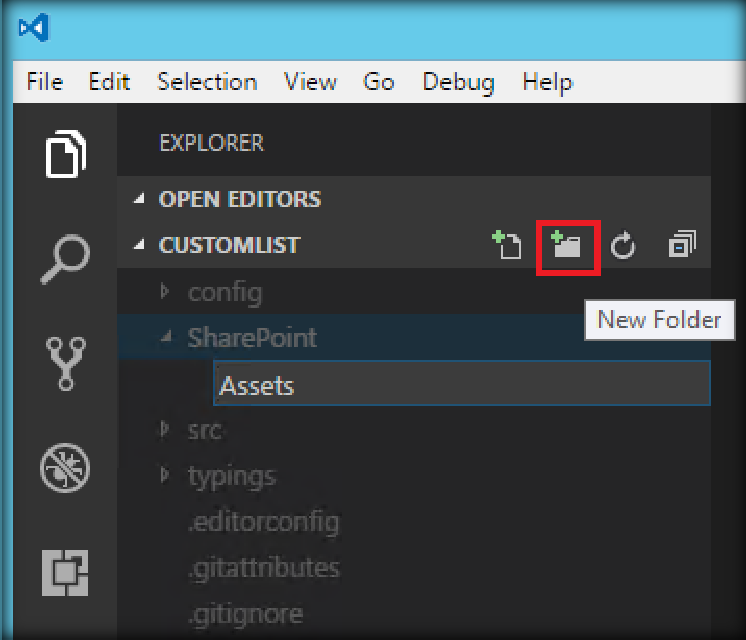Image resolution: width=746 pixels, height=640 pixels.
Task: Click the EXPLORER panel title
Action: [x=212, y=143]
